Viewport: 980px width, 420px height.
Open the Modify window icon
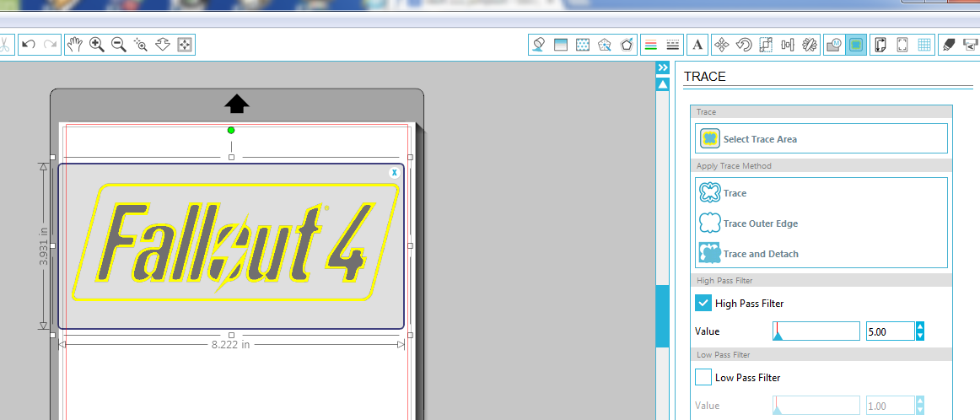pyautogui.click(x=834, y=45)
